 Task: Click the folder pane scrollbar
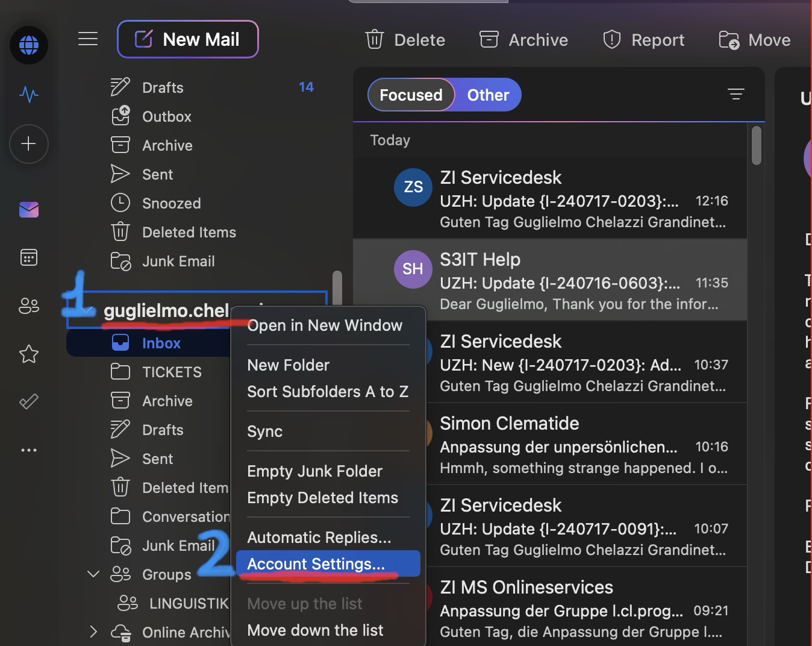coord(337,288)
